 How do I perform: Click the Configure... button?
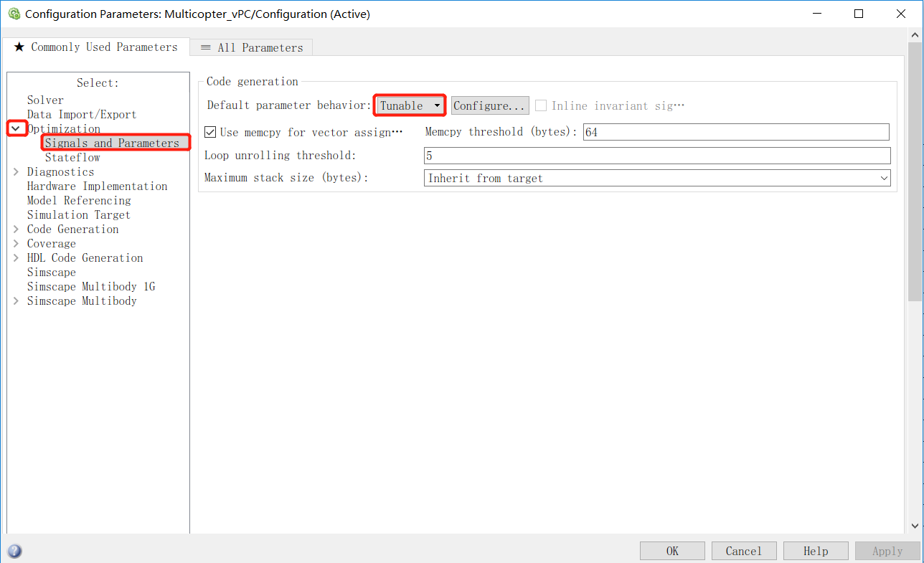tap(490, 105)
